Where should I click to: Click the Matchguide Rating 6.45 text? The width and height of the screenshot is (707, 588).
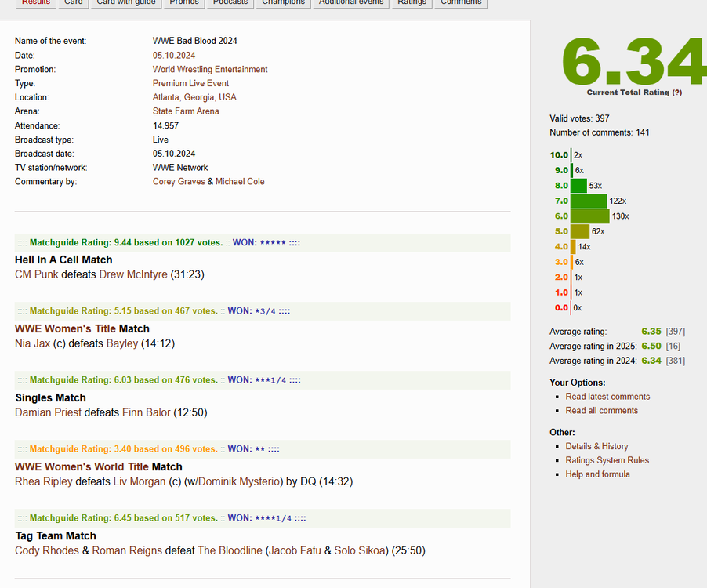(124, 518)
